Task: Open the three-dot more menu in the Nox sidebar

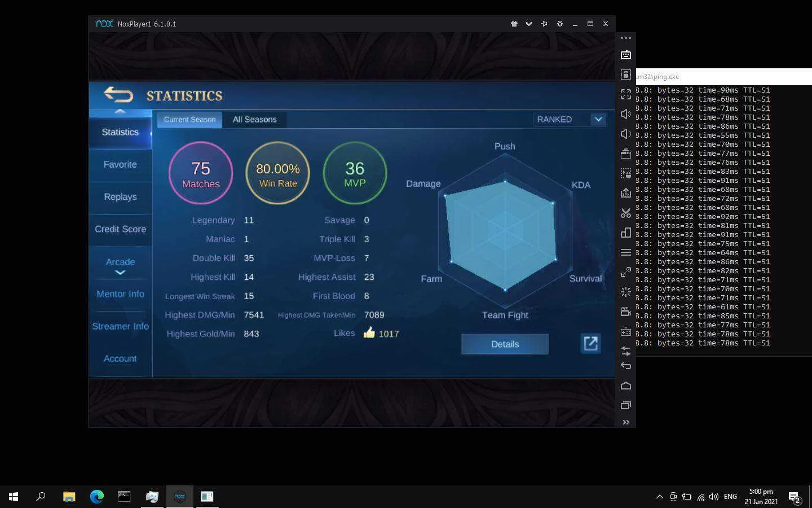Action: pyautogui.click(x=626, y=38)
